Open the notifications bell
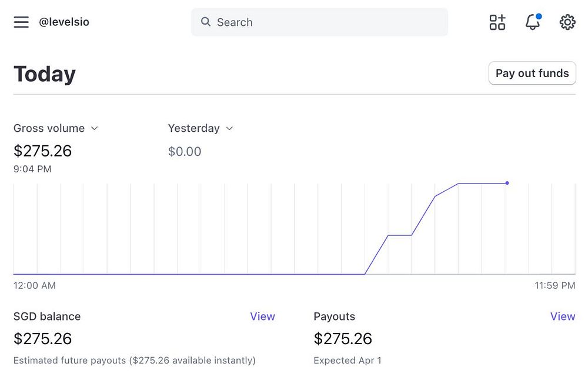The image size is (588, 380). pyautogui.click(x=532, y=22)
